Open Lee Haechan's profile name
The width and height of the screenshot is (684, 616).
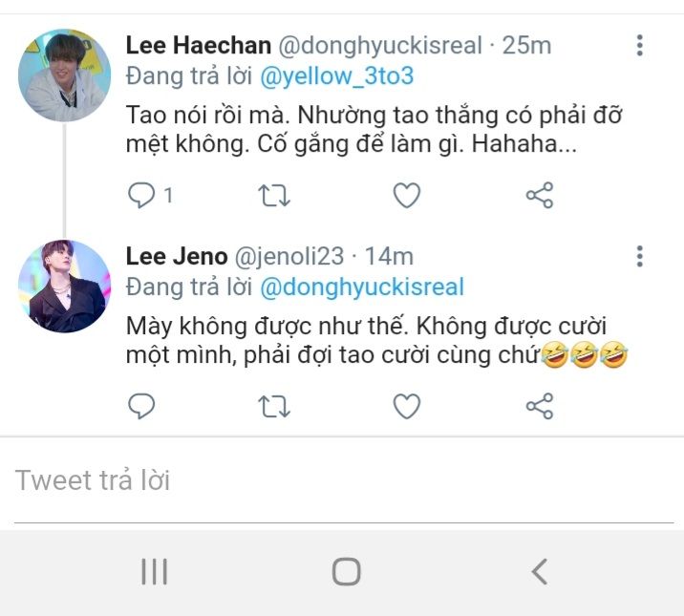pos(198,45)
